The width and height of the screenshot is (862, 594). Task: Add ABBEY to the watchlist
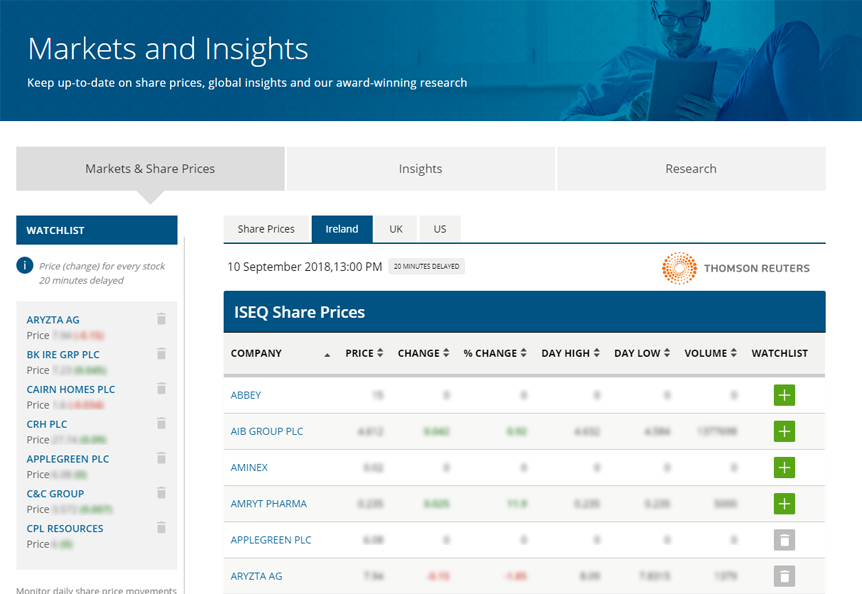pos(784,395)
